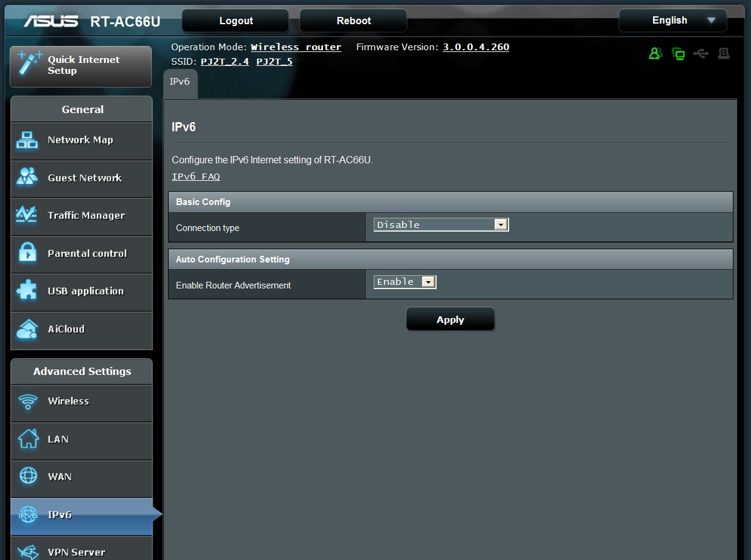
Task: Open the IPv6 FAQ link
Action: [x=196, y=177]
